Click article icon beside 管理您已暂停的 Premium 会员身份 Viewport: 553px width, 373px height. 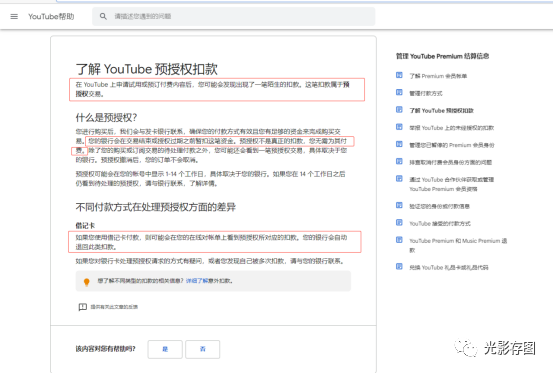click(x=399, y=144)
